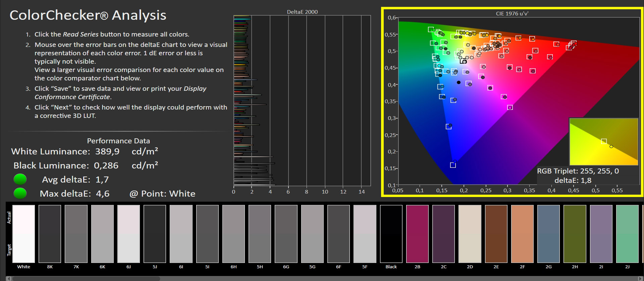
Task: Select the 7K gray swatch
Action: [x=76, y=234]
